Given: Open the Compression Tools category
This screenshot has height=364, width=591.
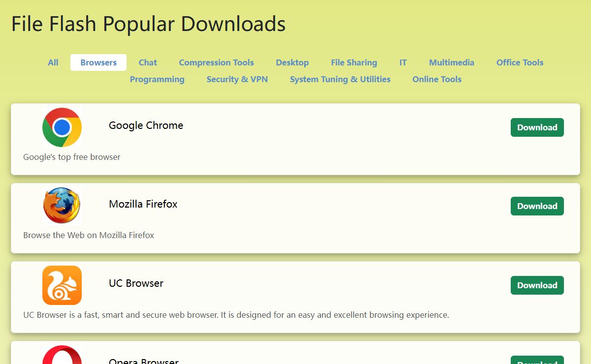Looking at the screenshot, I should point(216,62).
